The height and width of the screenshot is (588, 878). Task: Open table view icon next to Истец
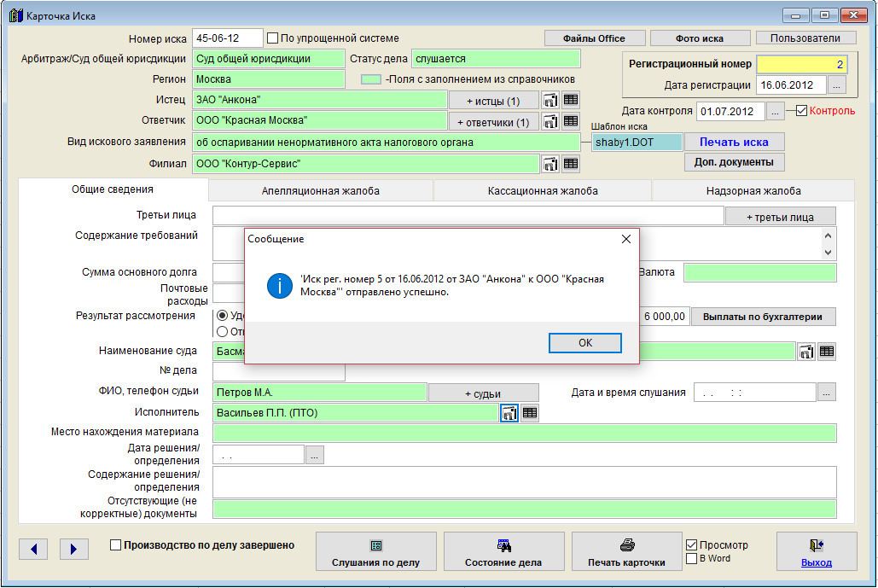click(x=571, y=100)
